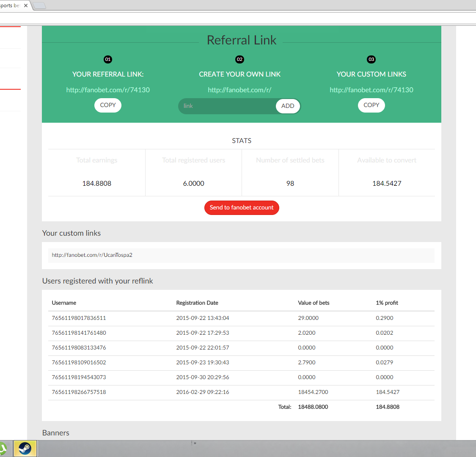Click step 02 badge icon
This screenshot has width=476, height=457.
[239, 59]
